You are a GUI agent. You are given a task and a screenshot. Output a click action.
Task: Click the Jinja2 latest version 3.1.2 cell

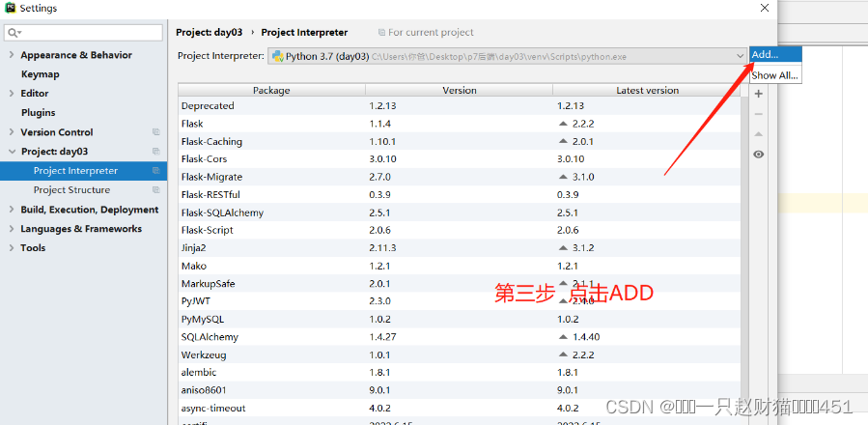(x=647, y=247)
